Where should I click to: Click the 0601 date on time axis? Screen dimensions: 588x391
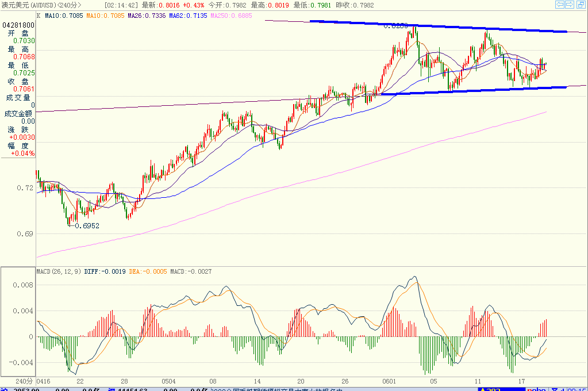point(389,381)
